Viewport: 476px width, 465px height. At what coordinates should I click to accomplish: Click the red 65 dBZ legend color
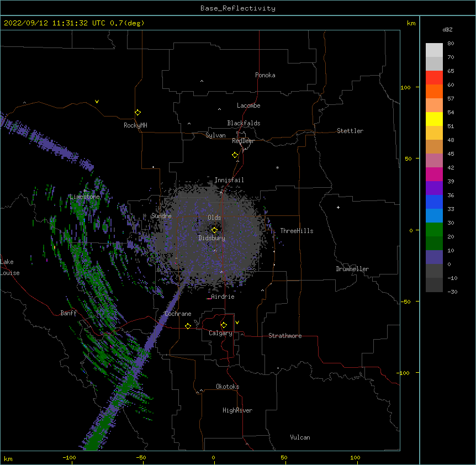(x=434, y=78)
